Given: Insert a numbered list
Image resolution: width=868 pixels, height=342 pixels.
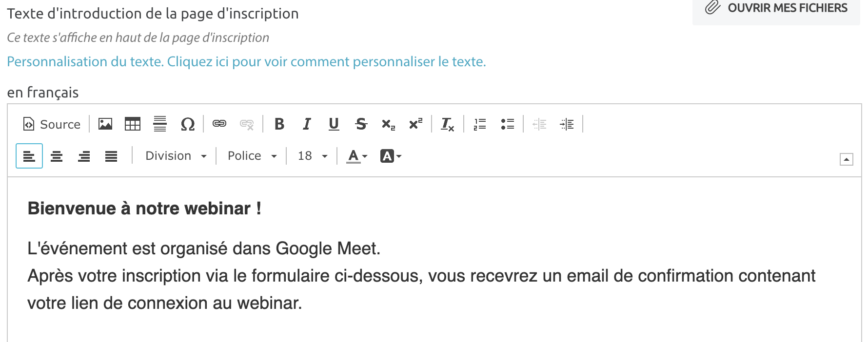Looking at the screenshot, I should tap(480, 124).
